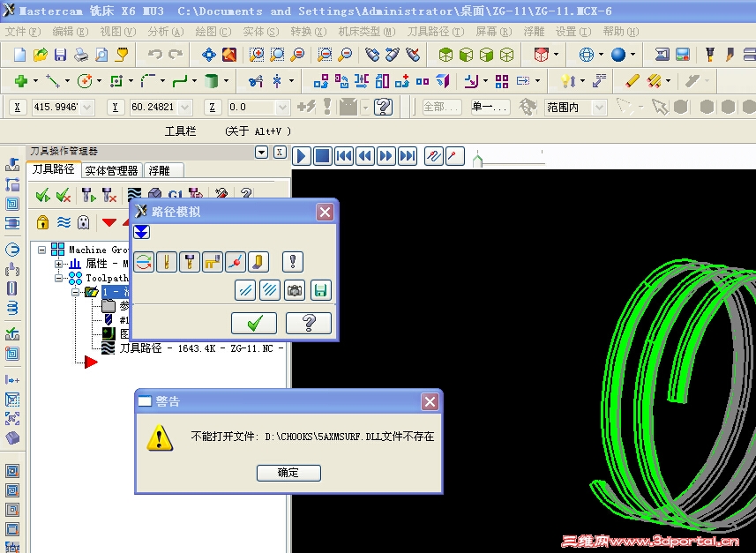756x553 pixels.
Task: Switch to the 实体管理器 tab
Action: [110, 170]
